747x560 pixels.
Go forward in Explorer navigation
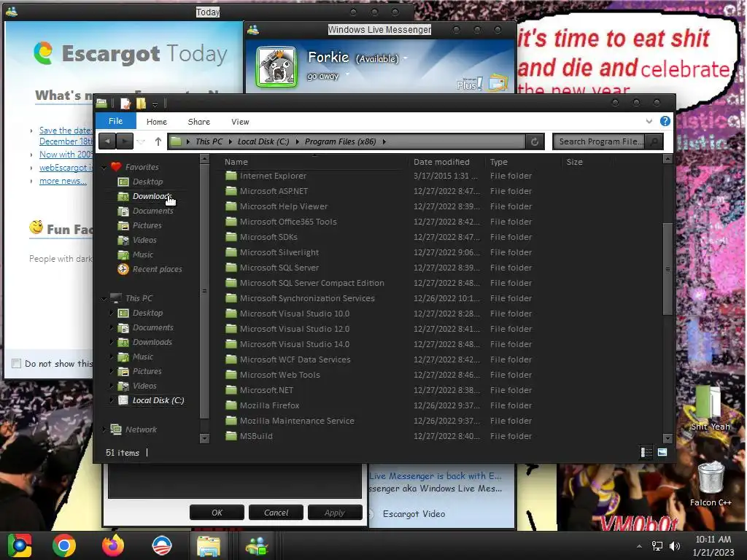tap(124, 141)
